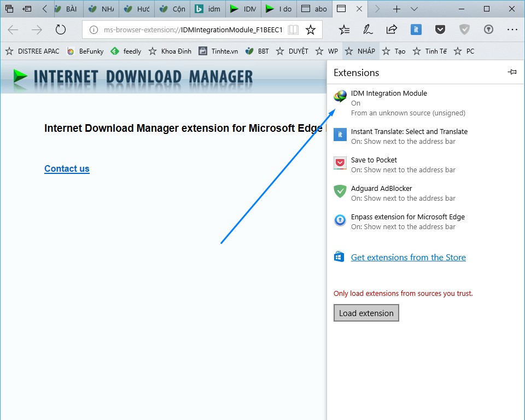This screenshot has height=420, width=525.
Task: Click the browser Back arrow
Action: [x=13, y=30]
